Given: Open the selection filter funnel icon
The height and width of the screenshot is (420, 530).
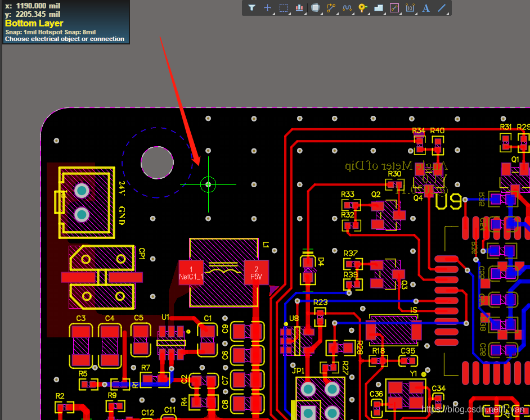Looking at the screenshot, I should pos(252,8).
